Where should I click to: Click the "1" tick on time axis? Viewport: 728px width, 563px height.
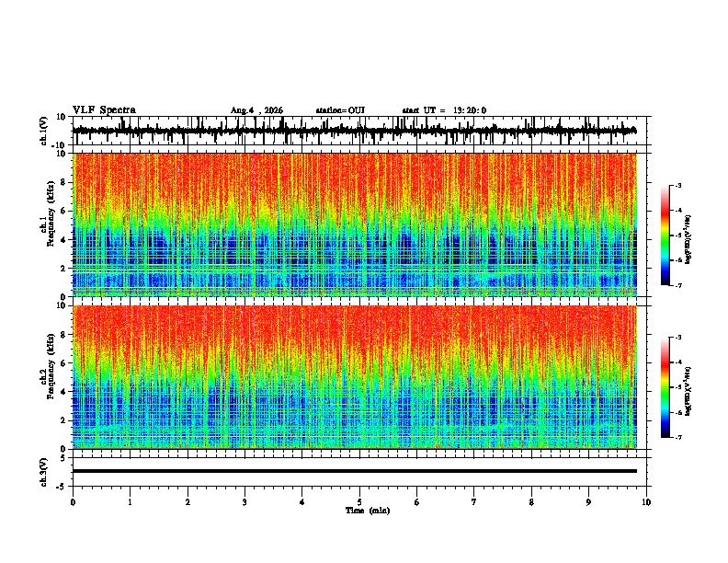(130, 502)
